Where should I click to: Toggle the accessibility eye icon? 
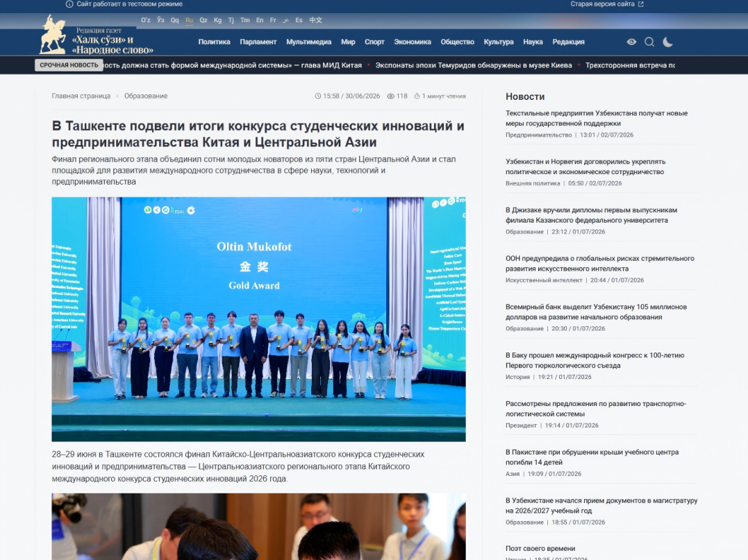pos(631,42)
